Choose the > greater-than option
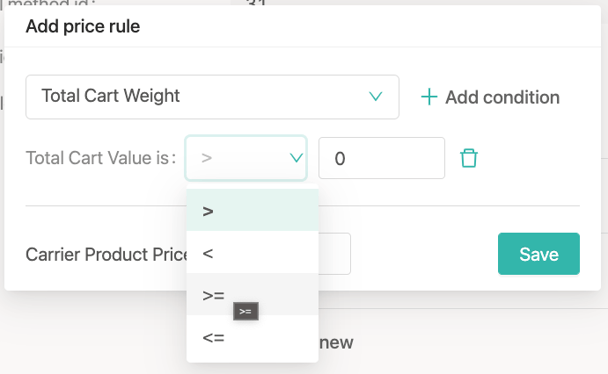Viewport: 608px width, 374px height. (x=252, y=211)
